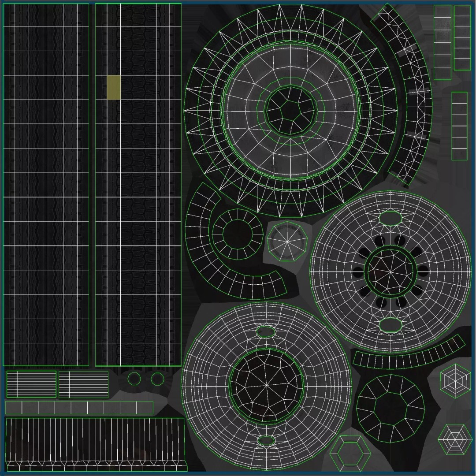Image resolution: width=476 pixels, height=476 pixels.
Task: Click the lone vertical strip island below the top-right pair
Action: [459, 126]
